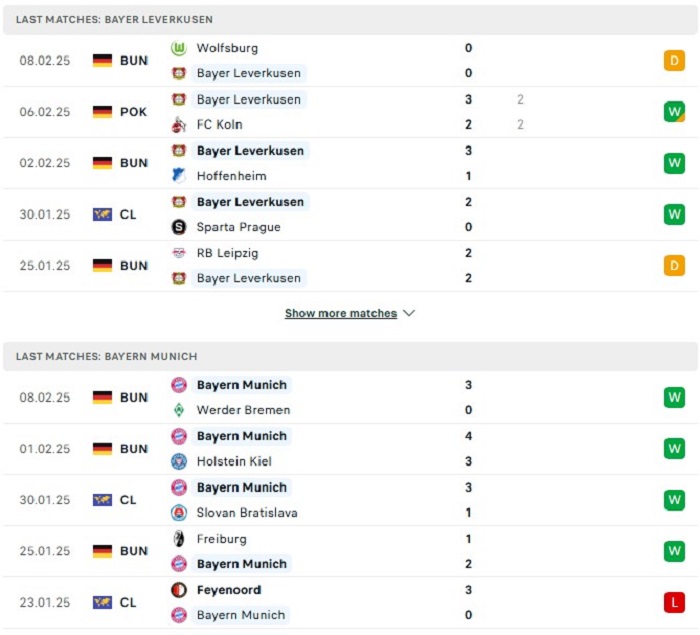The image size is (700, 635).
Task: Select the Last Matches: Bayern Munich header
Action: point(350,356)
